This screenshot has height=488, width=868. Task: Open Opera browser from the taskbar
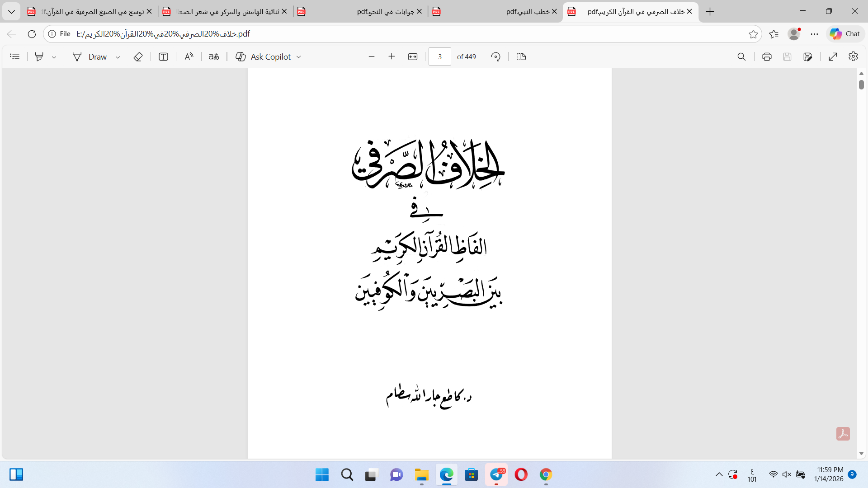coord(521,475)
